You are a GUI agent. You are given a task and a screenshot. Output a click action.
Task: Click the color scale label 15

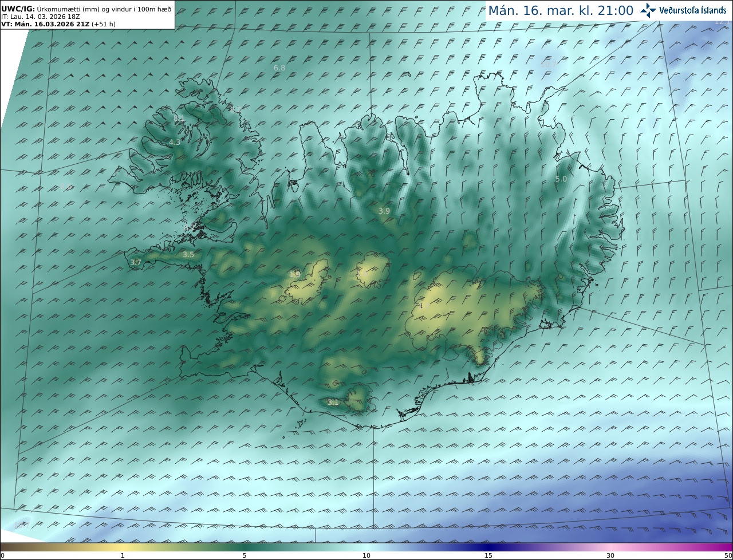(x=488, y=555)
